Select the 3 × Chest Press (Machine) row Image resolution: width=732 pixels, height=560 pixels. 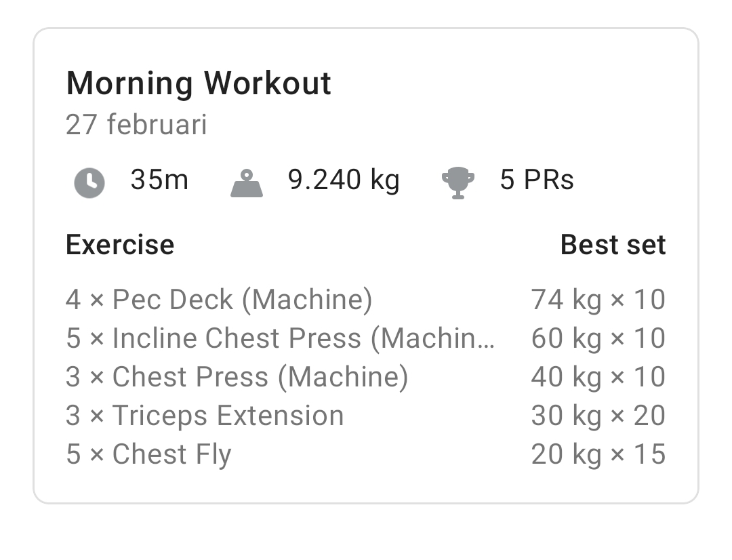[x=237, y=377]
